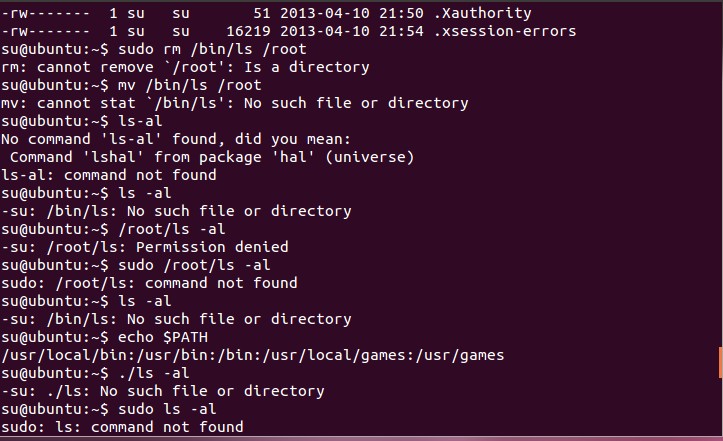Click the 'sudo ls -al' command
Image resolution: width=723 pixels, height=441 pixels.
point(167,409)
